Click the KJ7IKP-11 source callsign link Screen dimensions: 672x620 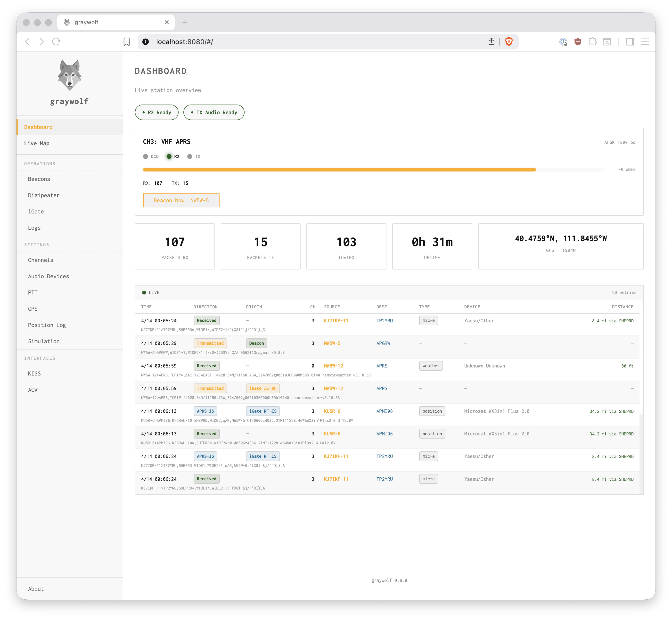[x=336, y=321]
